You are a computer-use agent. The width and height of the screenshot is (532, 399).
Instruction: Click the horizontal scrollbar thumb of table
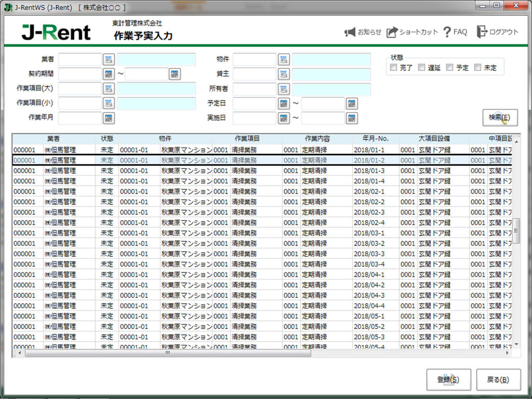168,353
